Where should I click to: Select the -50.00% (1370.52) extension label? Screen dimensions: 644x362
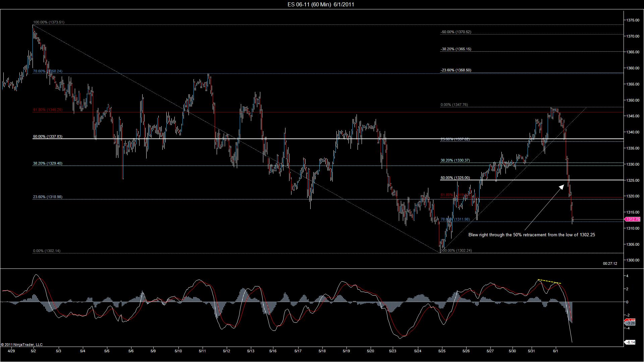coord(456,32)
